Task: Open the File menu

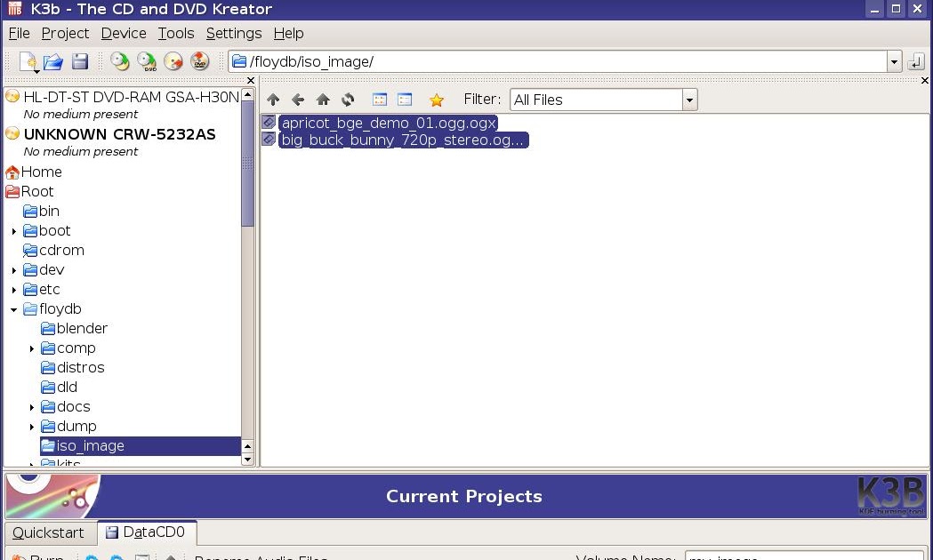Action: point(19,33)
